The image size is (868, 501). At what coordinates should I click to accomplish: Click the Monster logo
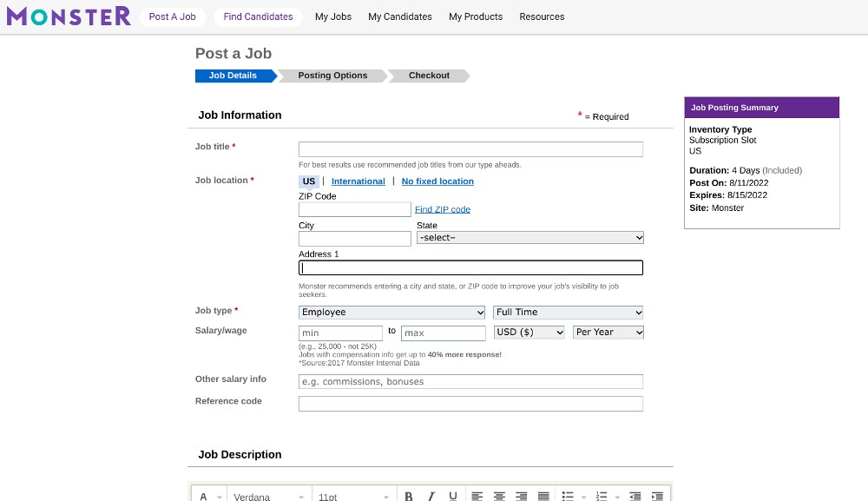point(69,16)
